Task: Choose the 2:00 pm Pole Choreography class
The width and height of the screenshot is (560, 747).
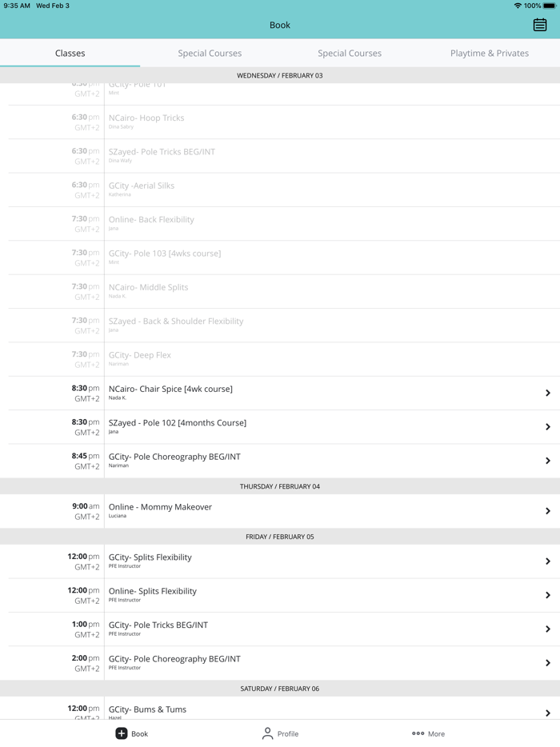Action: (174, 660)
